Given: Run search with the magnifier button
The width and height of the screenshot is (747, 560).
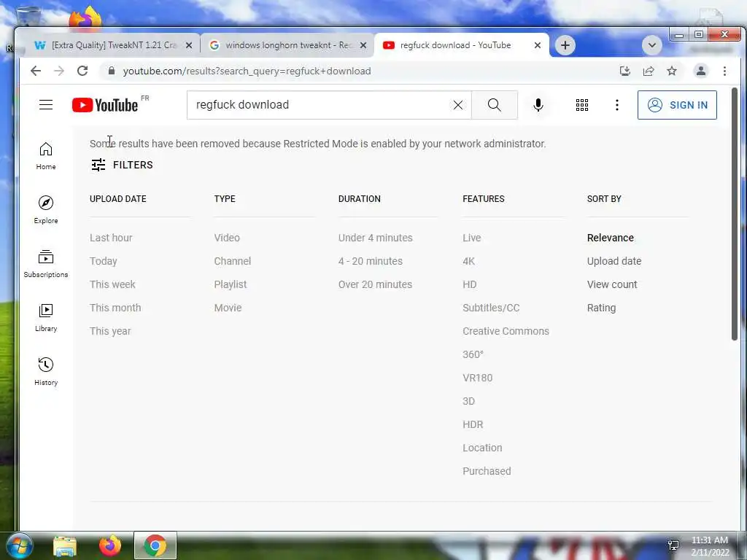Looking at the screenshot, I should point(495,105).
